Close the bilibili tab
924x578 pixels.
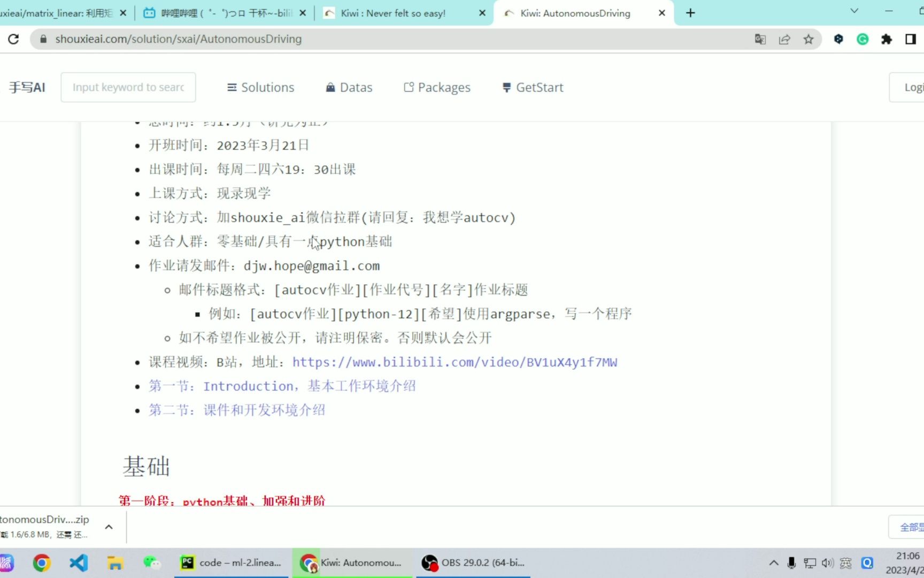tap(303, 13)
